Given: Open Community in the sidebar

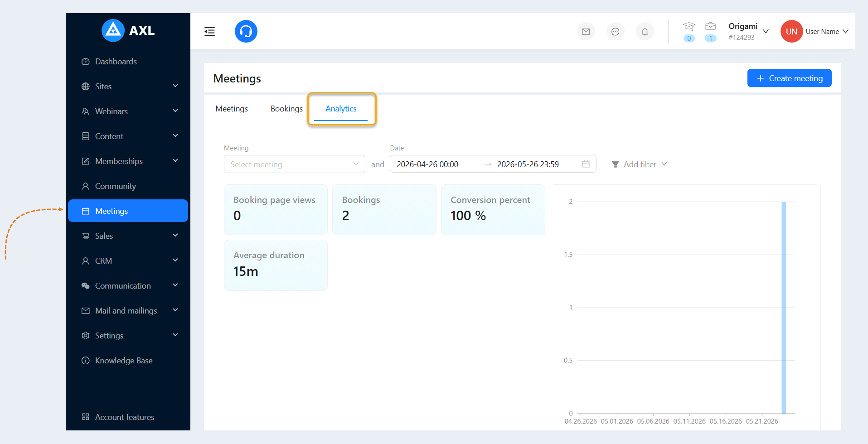Looking at the screenshot, I should click(128, 186).
